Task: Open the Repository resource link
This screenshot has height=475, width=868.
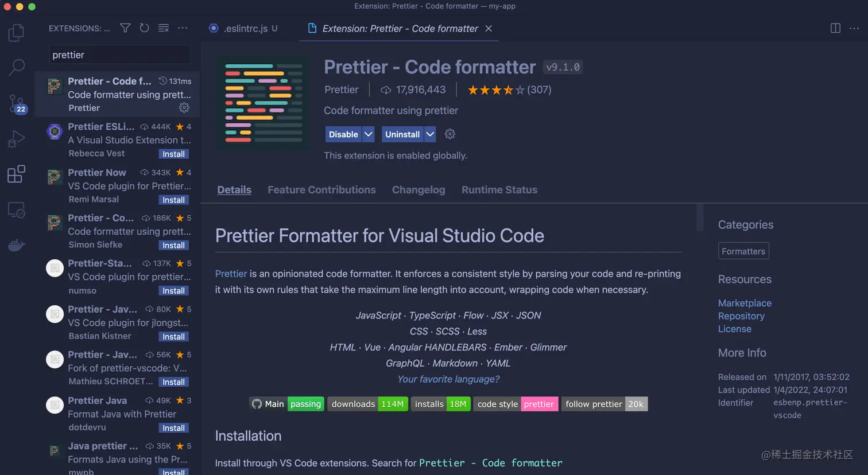Action: tap(741, 316)
